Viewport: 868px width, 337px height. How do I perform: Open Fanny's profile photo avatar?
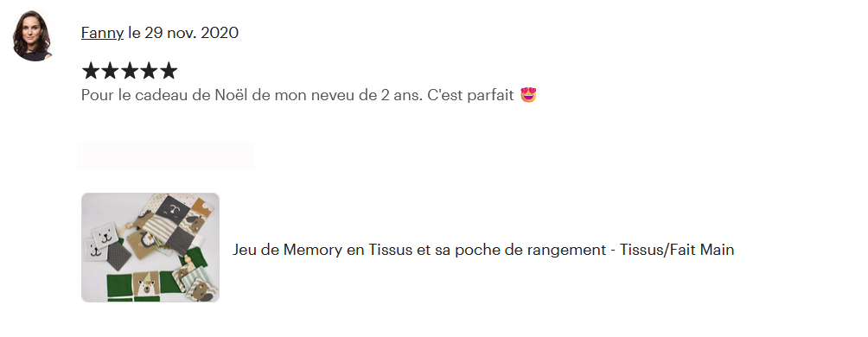[33, 35]
